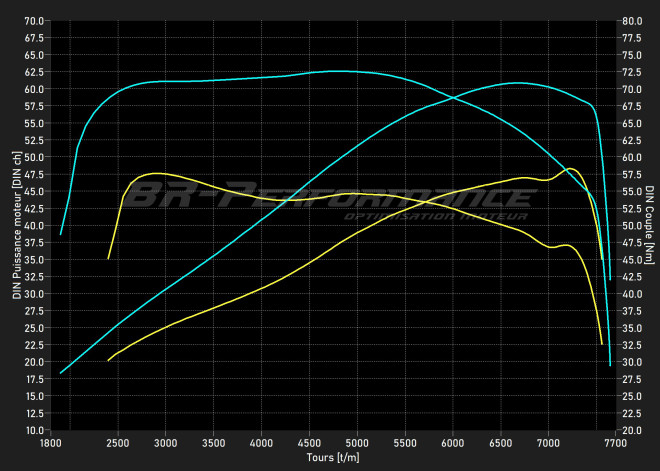Click 50.0 on the right torque axis
660x471 pixels.
point(631,225)
